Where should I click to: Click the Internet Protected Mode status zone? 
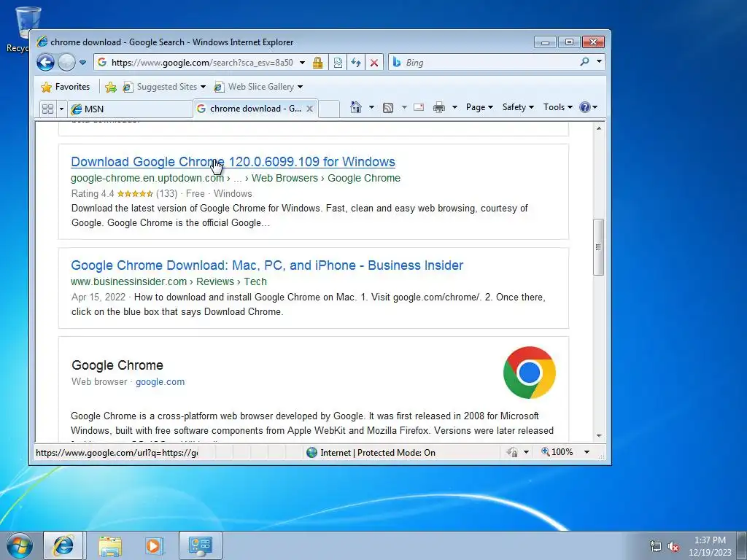coord(371,452)
